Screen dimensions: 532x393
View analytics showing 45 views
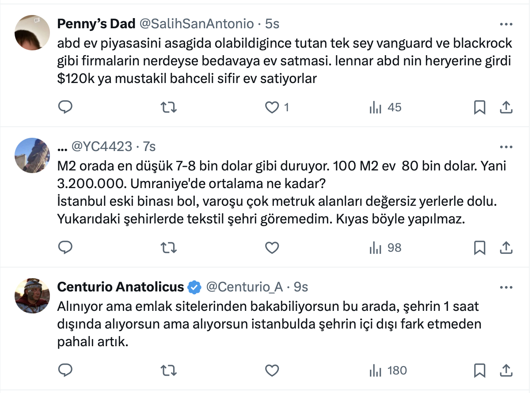(x=385, y=107)
